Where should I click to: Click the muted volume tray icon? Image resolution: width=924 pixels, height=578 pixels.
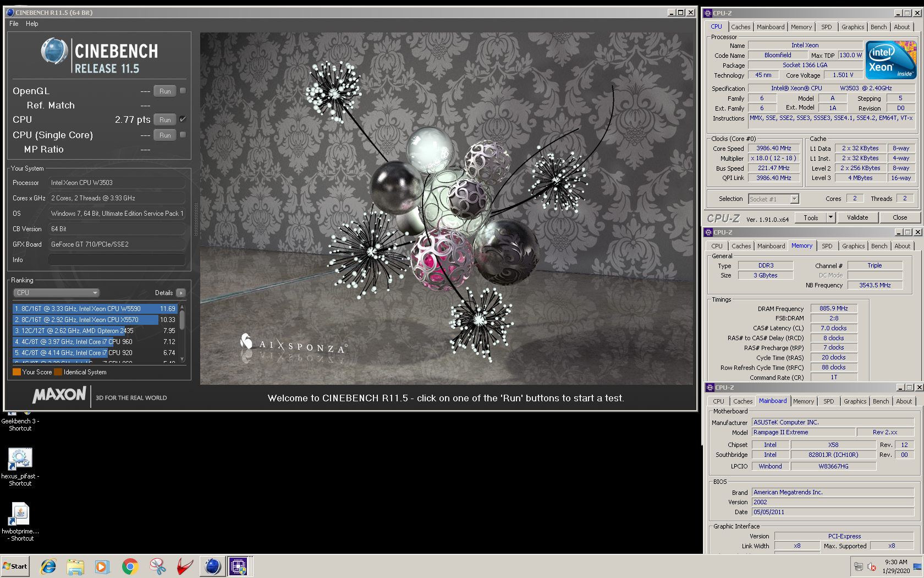(872, 566)
